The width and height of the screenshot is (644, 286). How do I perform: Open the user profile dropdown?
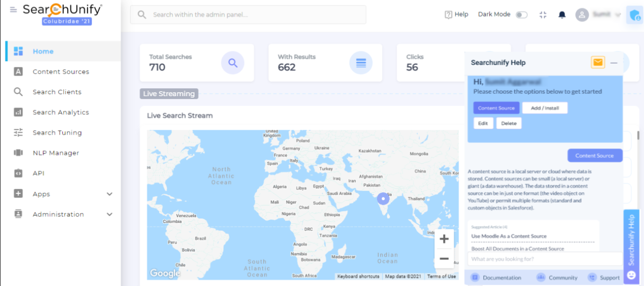[598, 15]
